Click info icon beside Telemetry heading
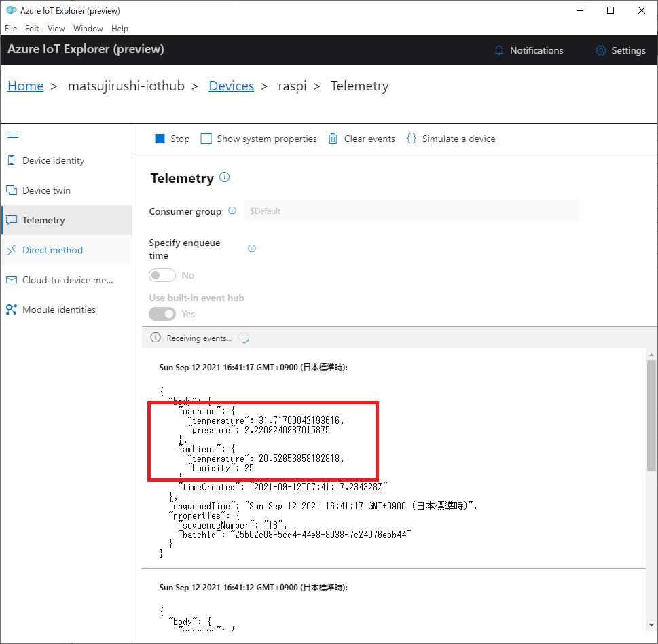Image resolution: width=658 pixels, height=644 pixels. coord(225,177)
